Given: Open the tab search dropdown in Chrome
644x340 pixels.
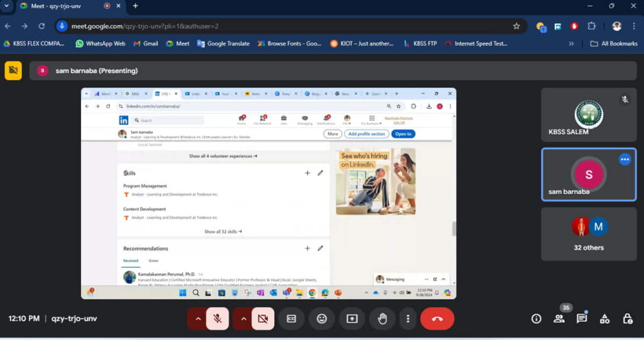Looking at the screenshot, I should point(6,6).
